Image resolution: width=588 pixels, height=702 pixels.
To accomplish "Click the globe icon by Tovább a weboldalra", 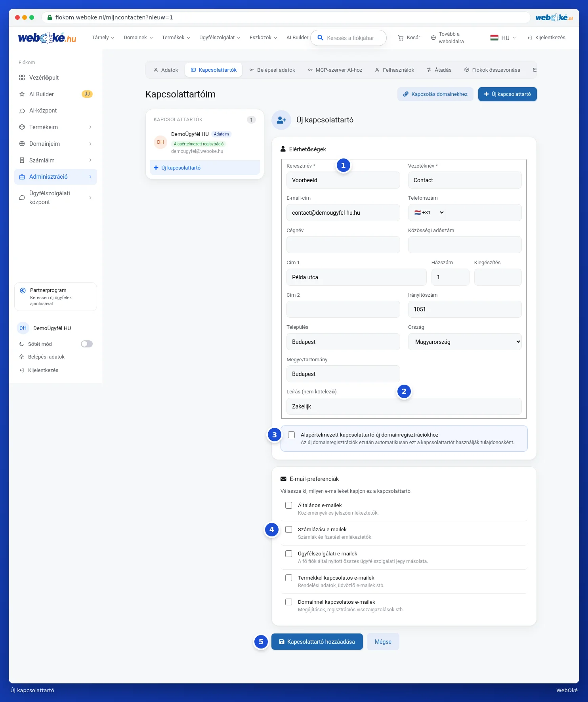I will 433,38.
